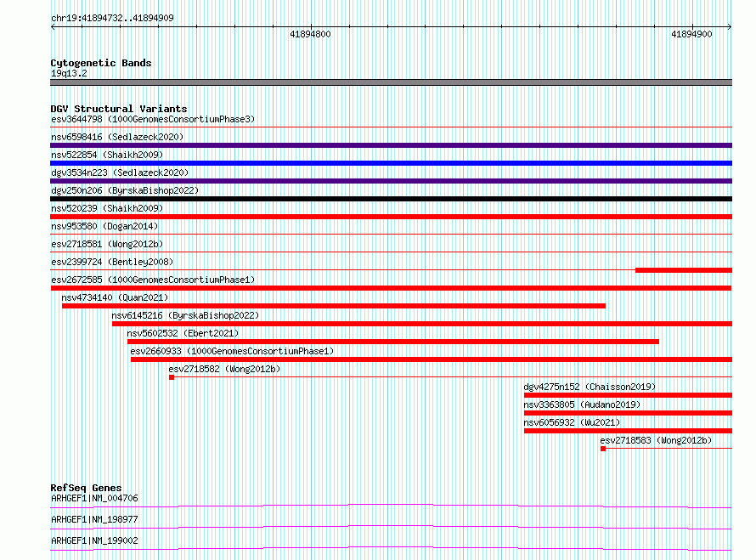Open variant nsv6598416 (Sedlazeck2020) label
The height and width of the screenshot is (560, 756).
[117, 137]
